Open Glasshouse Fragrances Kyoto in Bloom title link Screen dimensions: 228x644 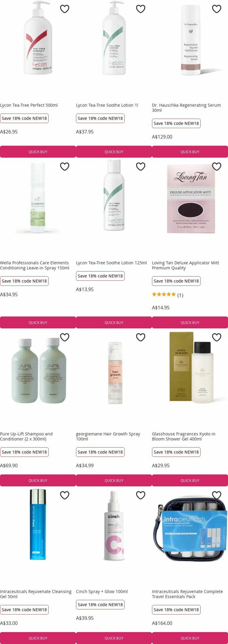point(184,436)
